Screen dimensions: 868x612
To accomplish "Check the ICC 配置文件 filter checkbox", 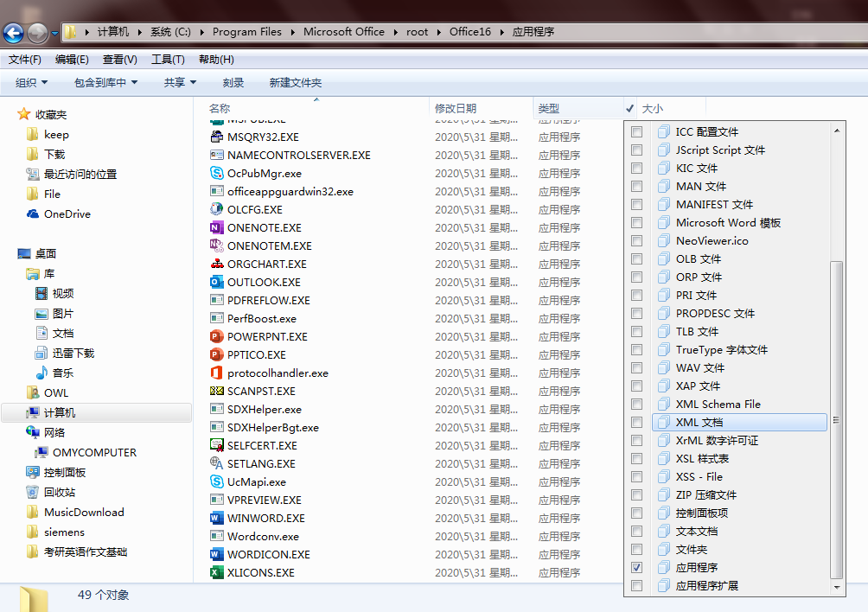I will (636, 131).
